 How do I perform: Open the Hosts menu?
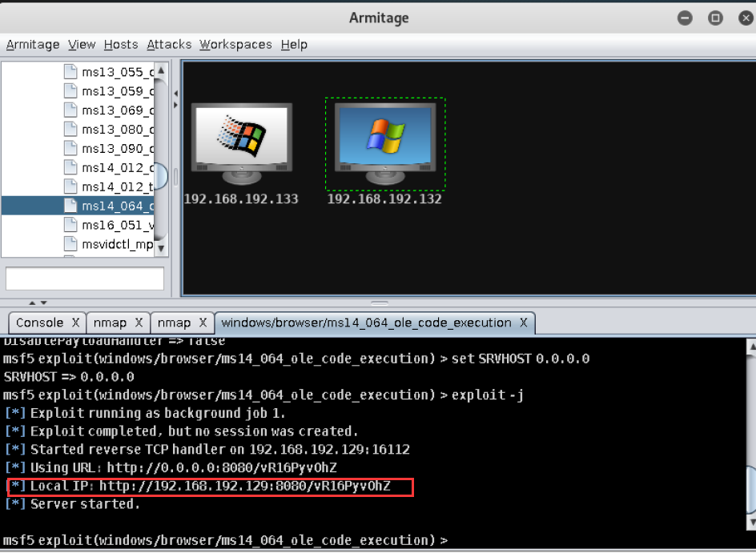tap(121, 45)
